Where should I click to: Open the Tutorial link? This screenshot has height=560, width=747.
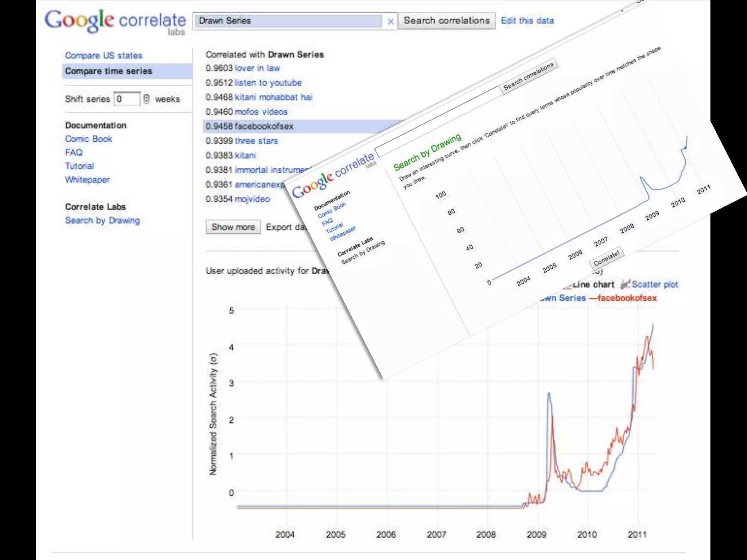(x=80, y=166)
